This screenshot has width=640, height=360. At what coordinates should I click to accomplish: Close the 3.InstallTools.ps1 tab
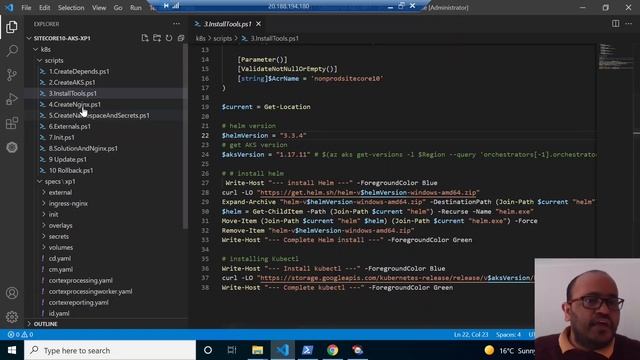258,24
